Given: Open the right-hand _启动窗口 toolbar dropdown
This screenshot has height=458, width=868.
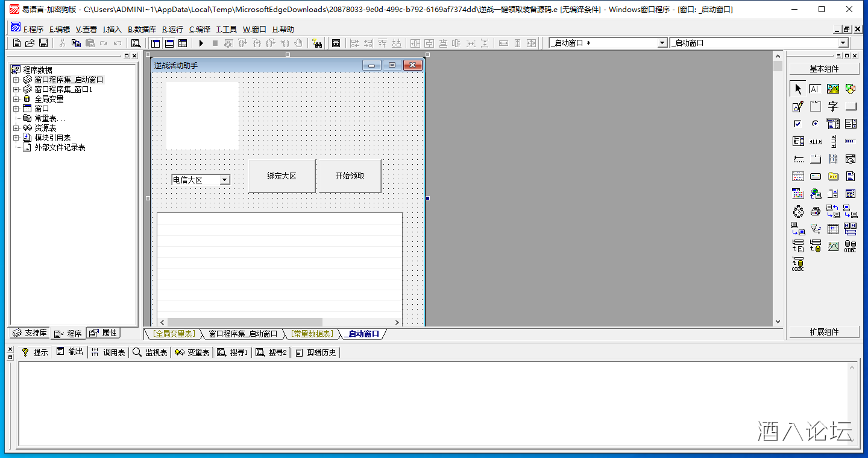Looking at the screenshot, I should tap(843, 43).
